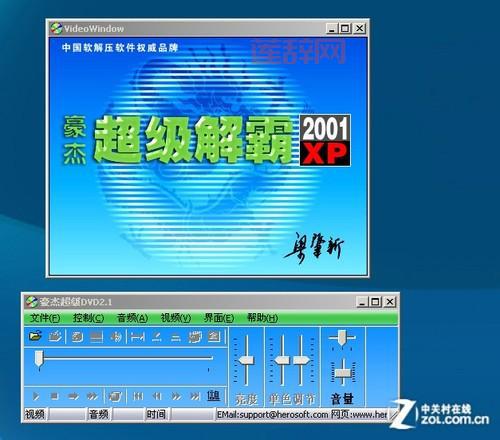
Task: Maximize the 豪杰超级DVD2.1 window
Action: 375,302
